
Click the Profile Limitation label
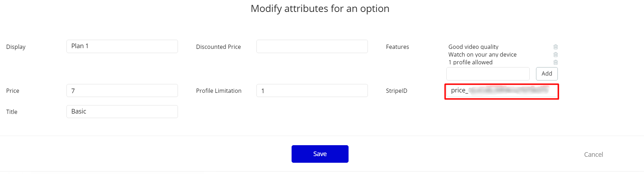coord(219,91)
